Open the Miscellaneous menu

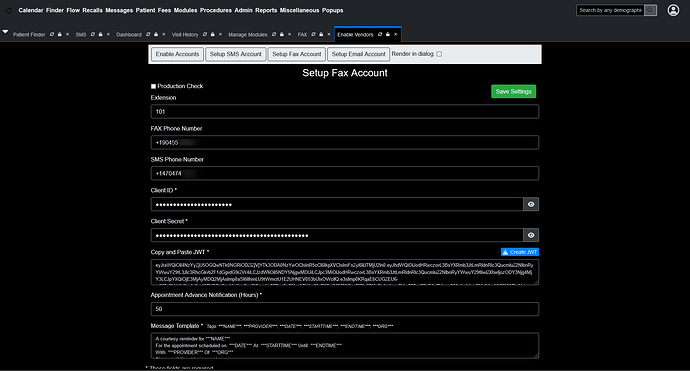tap(299, 10)
